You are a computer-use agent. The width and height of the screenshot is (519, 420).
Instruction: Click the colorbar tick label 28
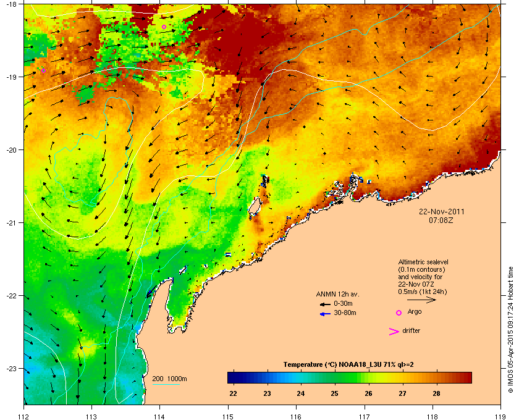[x=436, y=394]
